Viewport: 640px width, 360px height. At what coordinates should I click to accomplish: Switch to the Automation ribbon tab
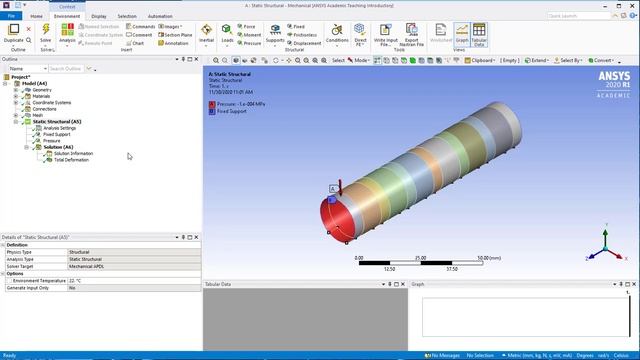[160, 16]
